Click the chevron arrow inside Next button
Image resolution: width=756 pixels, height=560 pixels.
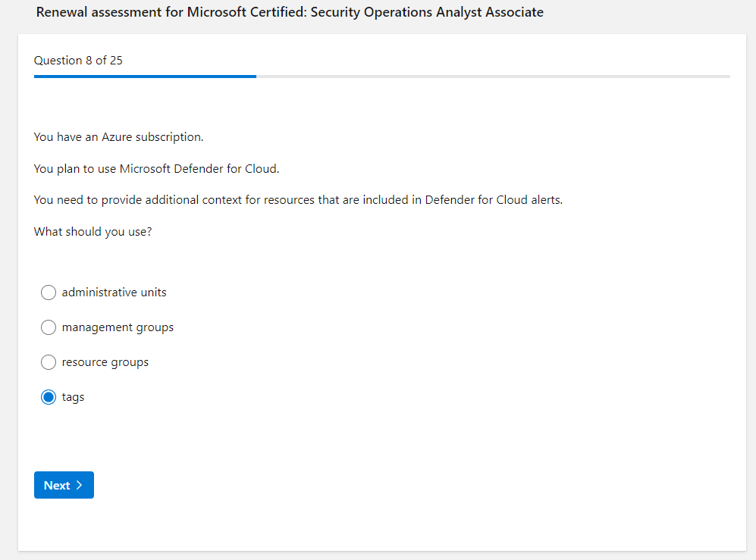[80, 486]
